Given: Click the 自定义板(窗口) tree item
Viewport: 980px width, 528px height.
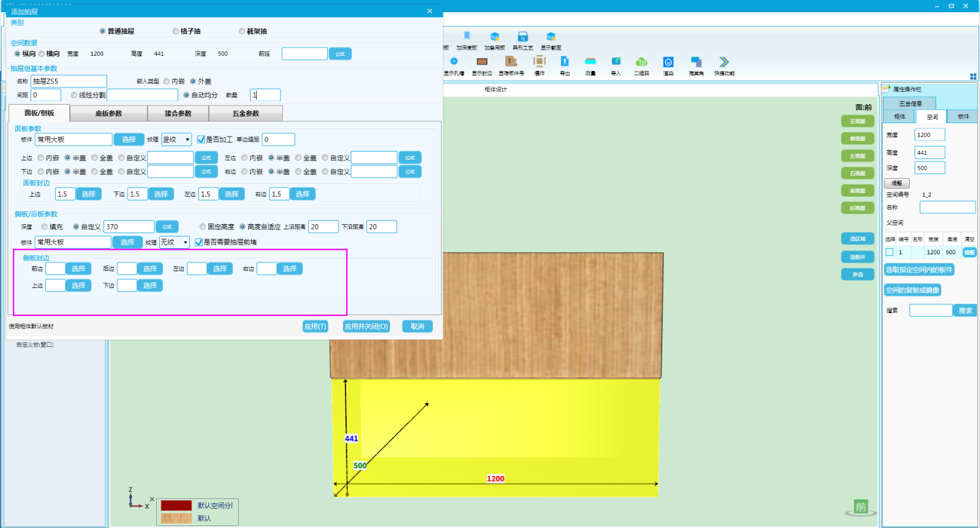Looking at the screenshot, I should (35, 345).
